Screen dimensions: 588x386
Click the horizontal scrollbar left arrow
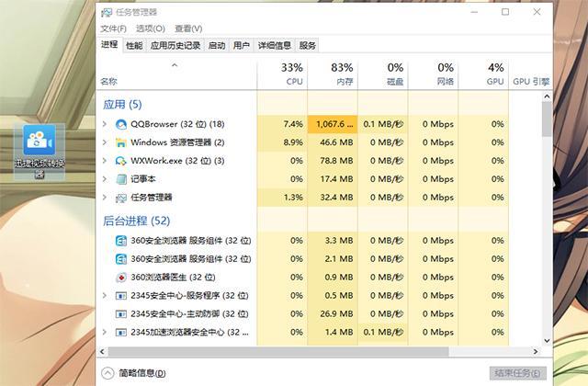point(102,351)
